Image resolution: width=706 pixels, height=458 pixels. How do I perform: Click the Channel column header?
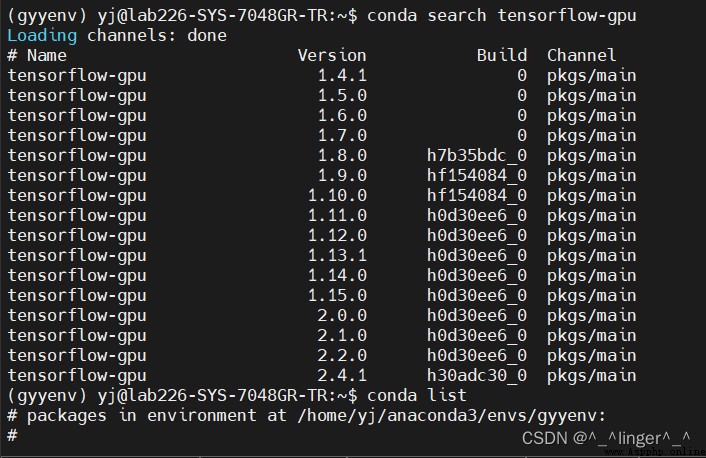pyautogui.click(x=581, y=55)
